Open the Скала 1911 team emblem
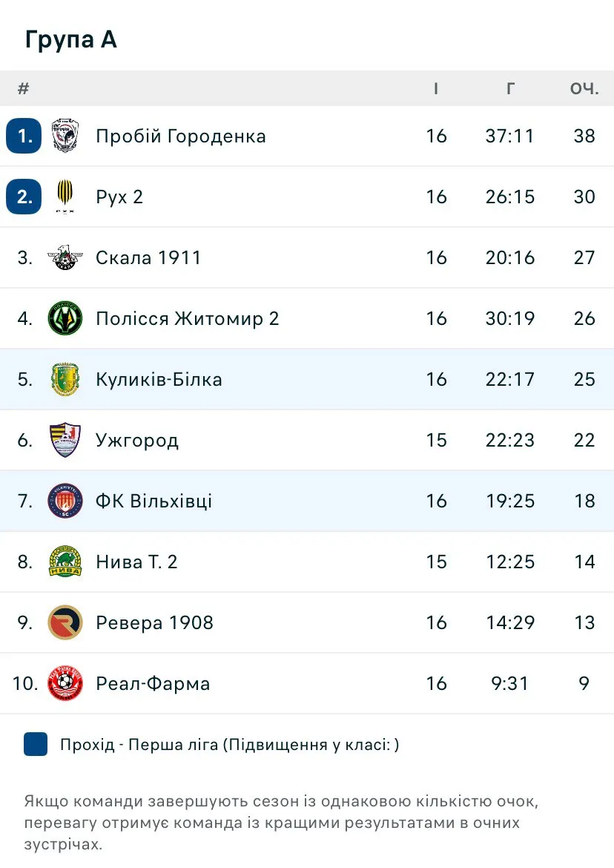The image size is (614, 868). pos(65,257)
